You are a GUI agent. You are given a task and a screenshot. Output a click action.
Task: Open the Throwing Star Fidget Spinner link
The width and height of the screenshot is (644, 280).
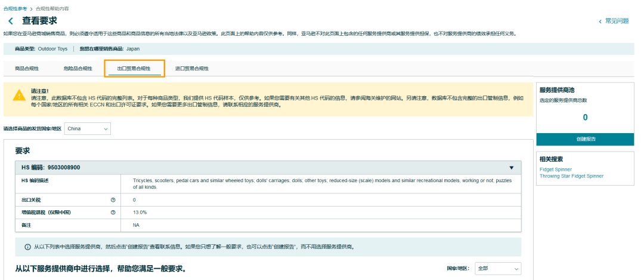(571, 176)
